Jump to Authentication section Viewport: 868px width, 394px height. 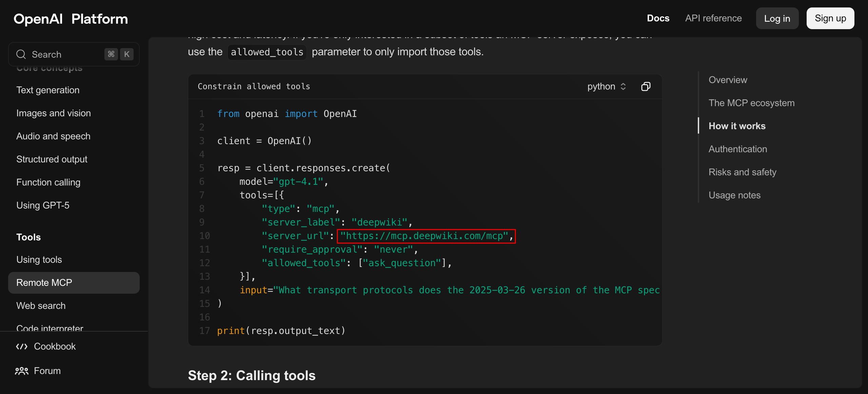pos(737,149)
